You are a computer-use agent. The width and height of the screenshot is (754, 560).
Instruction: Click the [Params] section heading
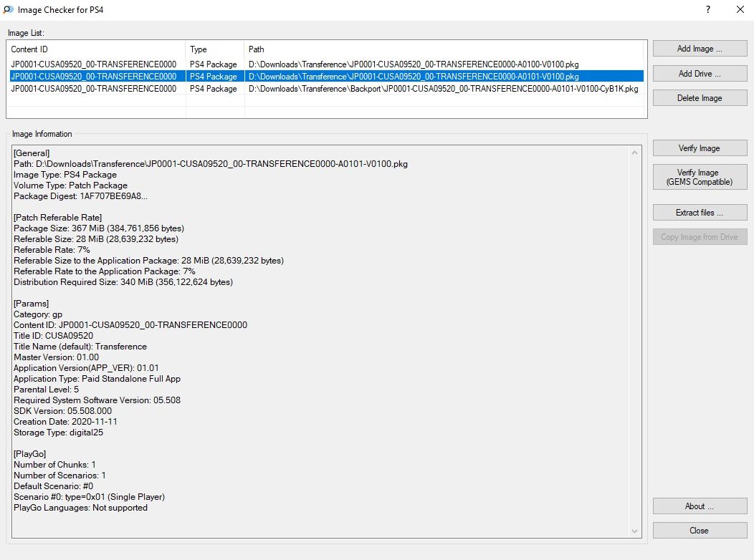point(32,304)
